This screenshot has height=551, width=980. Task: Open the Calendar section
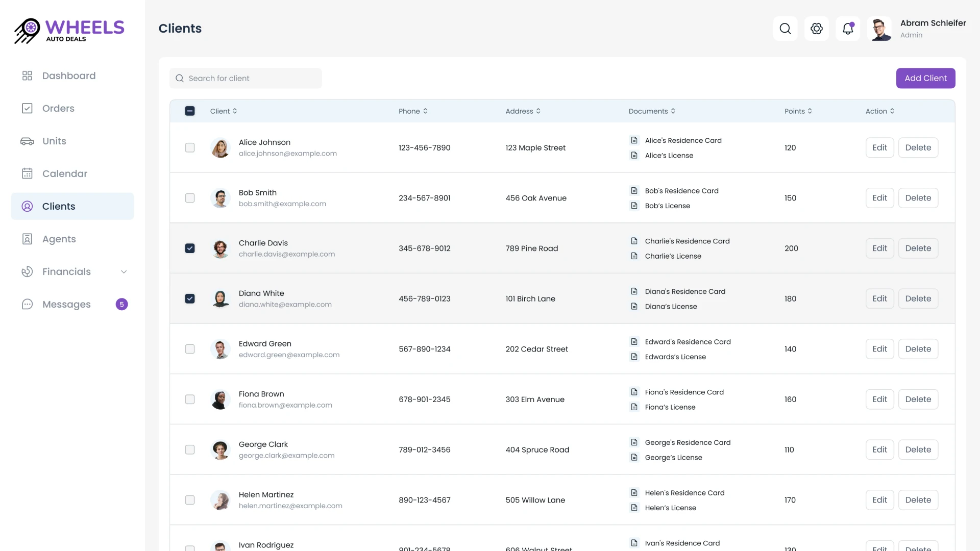click(x=65, y=173)
